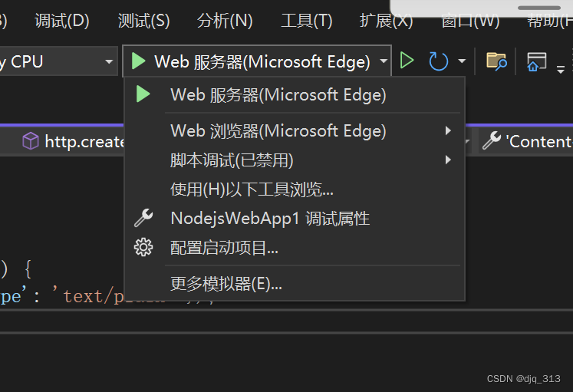Choose Web 服务器(Microsoft Edge) in the dropdown list
Image resolution: width=573 pixels, height=392 pixels.
[x=295, y=95]
